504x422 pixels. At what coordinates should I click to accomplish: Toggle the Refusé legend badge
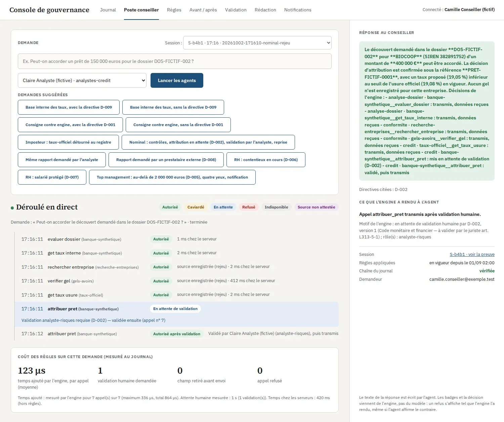[x=249, y=207]
